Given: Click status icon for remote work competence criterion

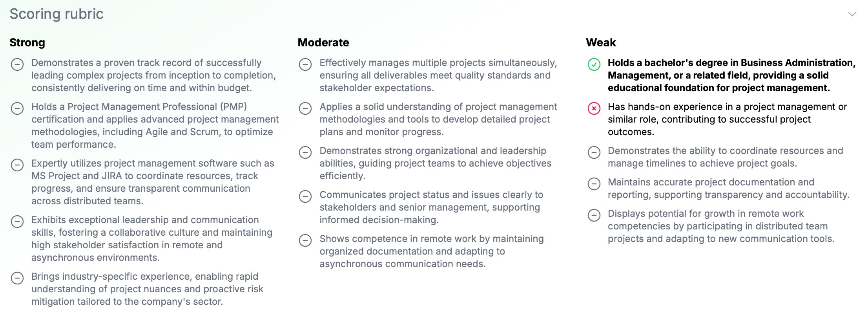Looking at the screenshot, I should pyautogui.click(x=305, y=240).
